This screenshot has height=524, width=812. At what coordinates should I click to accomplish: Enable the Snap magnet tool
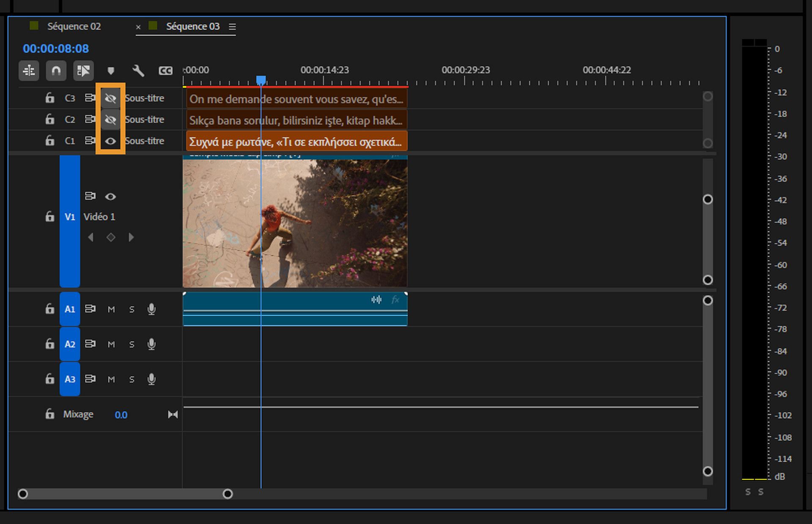click(x=56, y=71)
